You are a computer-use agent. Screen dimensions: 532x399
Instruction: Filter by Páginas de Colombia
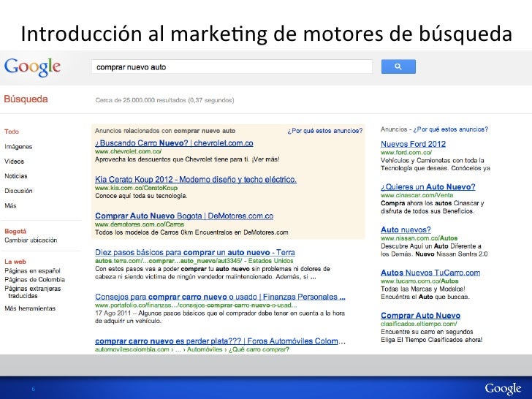click(x=34, y=280)
